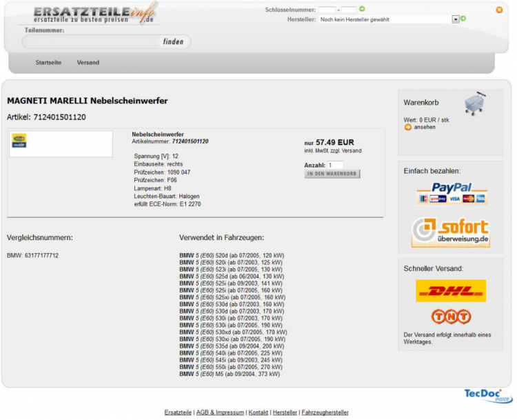Click the sofort überweisung logo
The width and height of the screenshot is (517, 420).
[x=451, y=232]
